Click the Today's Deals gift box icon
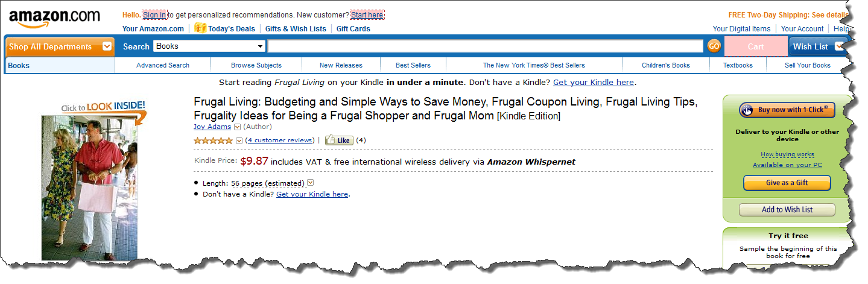This screenshot has height=284, width=868. (200, 28)
